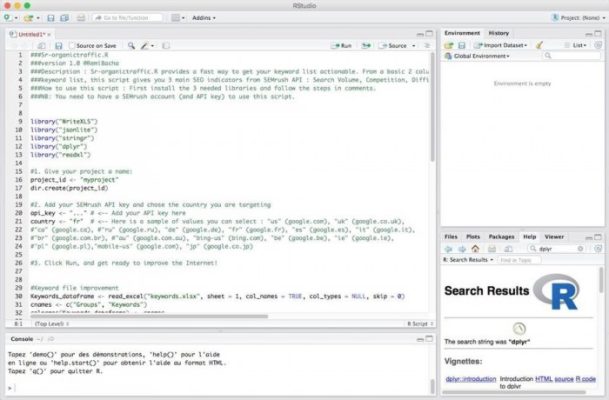609x400 pixels.
Task: Open the workspace panes layout dropdown arrow
Action: [183, 18]
